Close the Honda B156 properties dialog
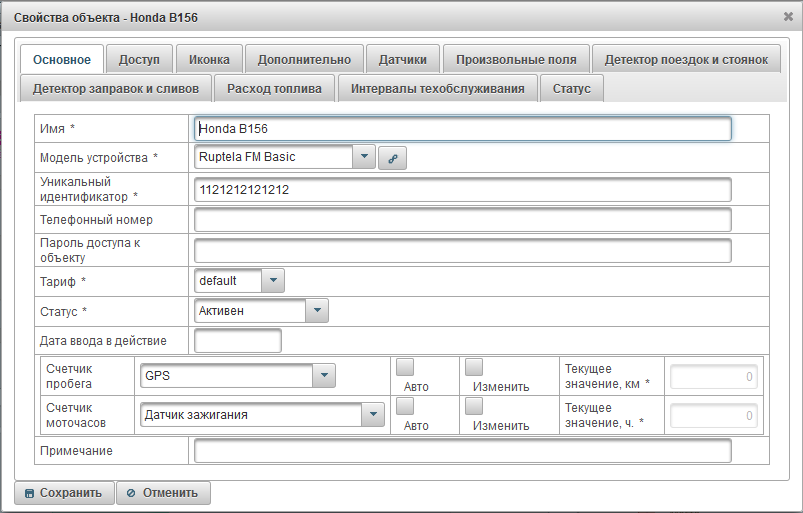This screenshot has width=803, height=513. [788, 16]
